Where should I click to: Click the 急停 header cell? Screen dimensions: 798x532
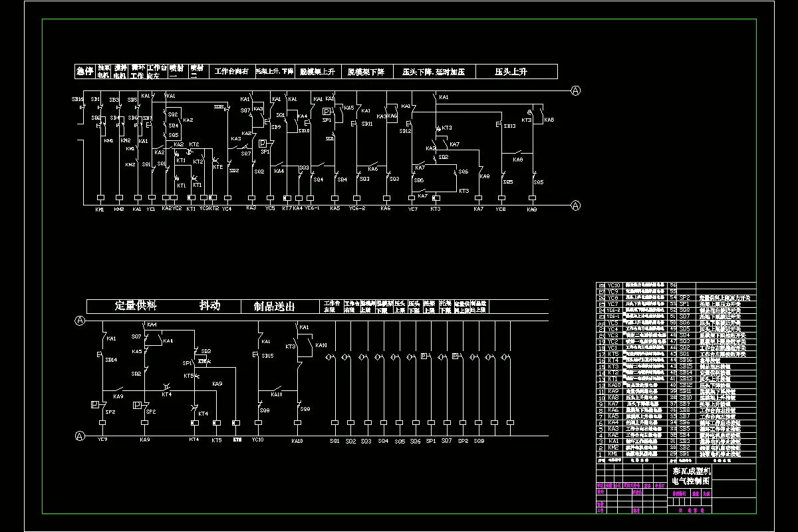[84, 72]
